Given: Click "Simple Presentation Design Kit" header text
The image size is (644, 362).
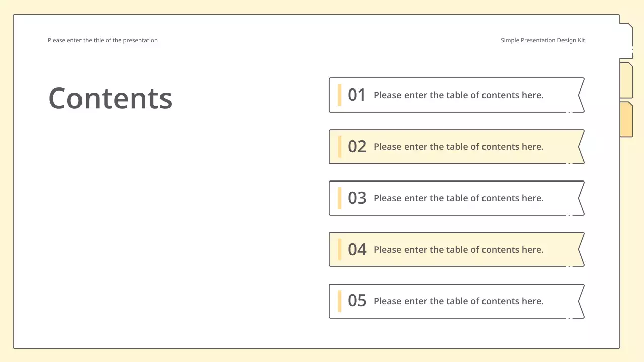Looking at the screenshot, I should (542, 40).
